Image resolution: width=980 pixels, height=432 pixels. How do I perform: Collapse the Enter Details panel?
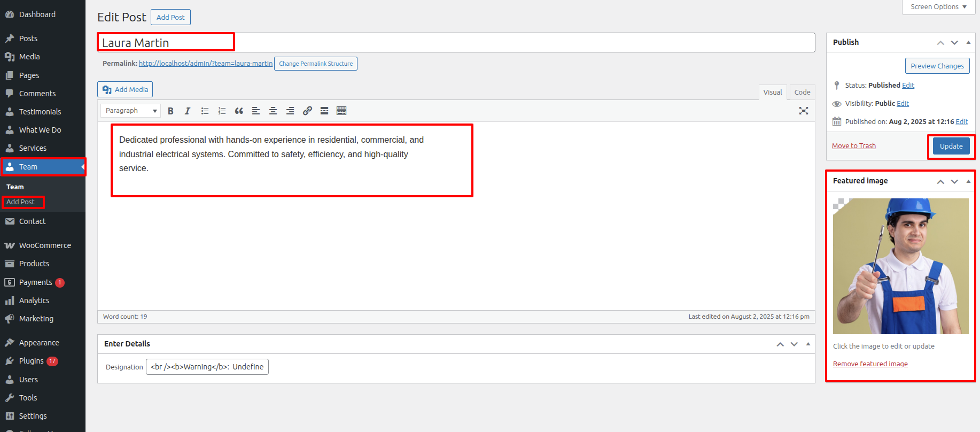click(808, 344)
